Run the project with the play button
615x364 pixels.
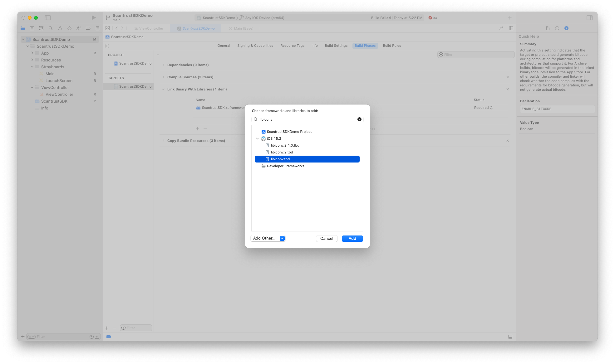pos(93,18)
